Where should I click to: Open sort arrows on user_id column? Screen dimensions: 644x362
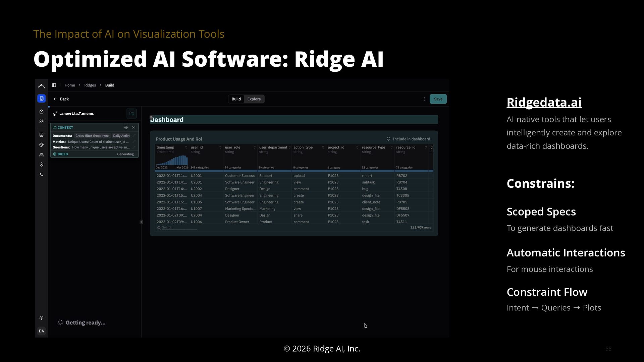click(x=220, y=147)
